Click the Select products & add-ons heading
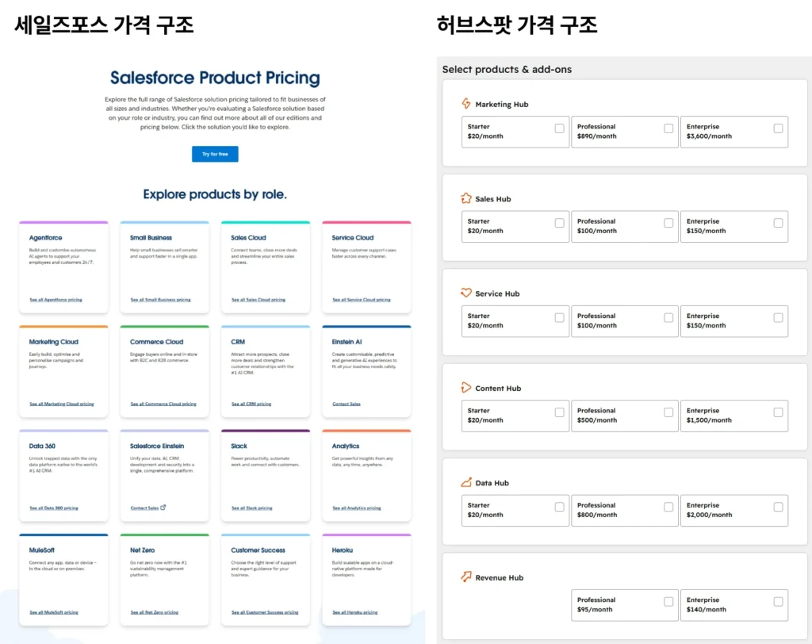Image resolution: width=812 pixels, height=644 pixels. pyautogui.click(x=507, y=69)
